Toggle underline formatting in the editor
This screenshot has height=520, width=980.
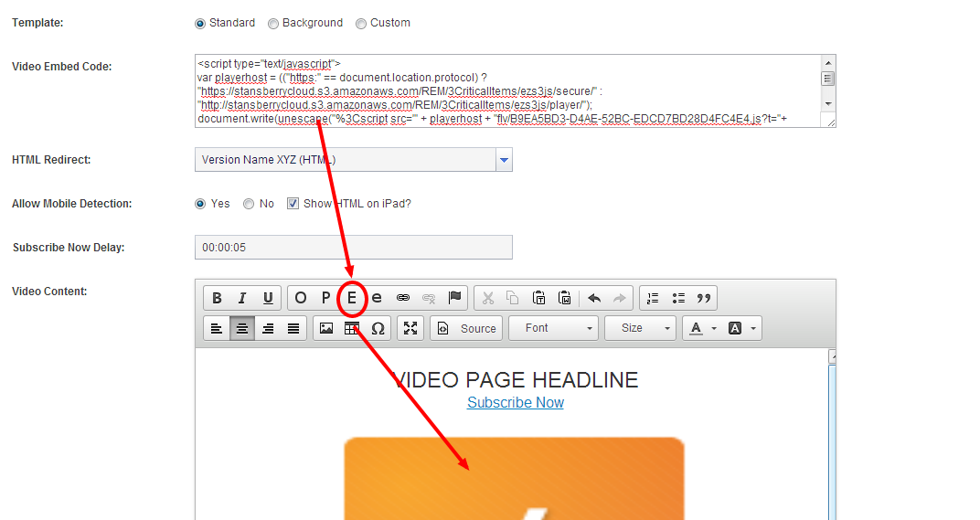[268, 298]
